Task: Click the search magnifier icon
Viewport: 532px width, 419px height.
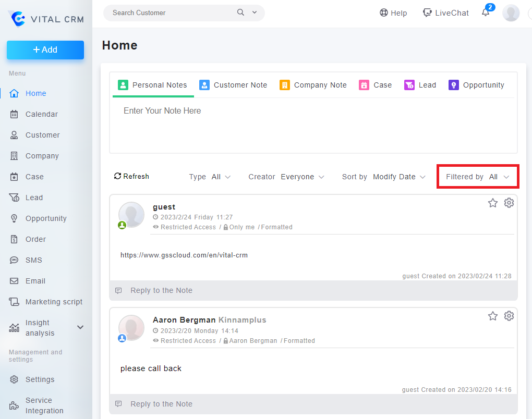Action: click(240, 13)
